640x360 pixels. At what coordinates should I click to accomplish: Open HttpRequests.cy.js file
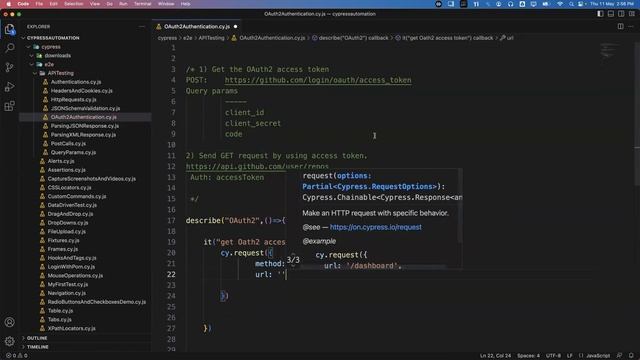[x=73, y=100]
